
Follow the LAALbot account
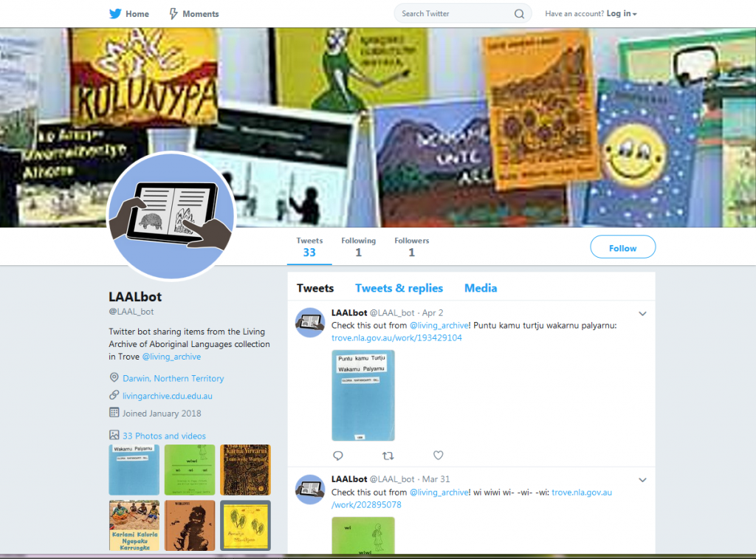pyautogui.click(x=622, y=247)
